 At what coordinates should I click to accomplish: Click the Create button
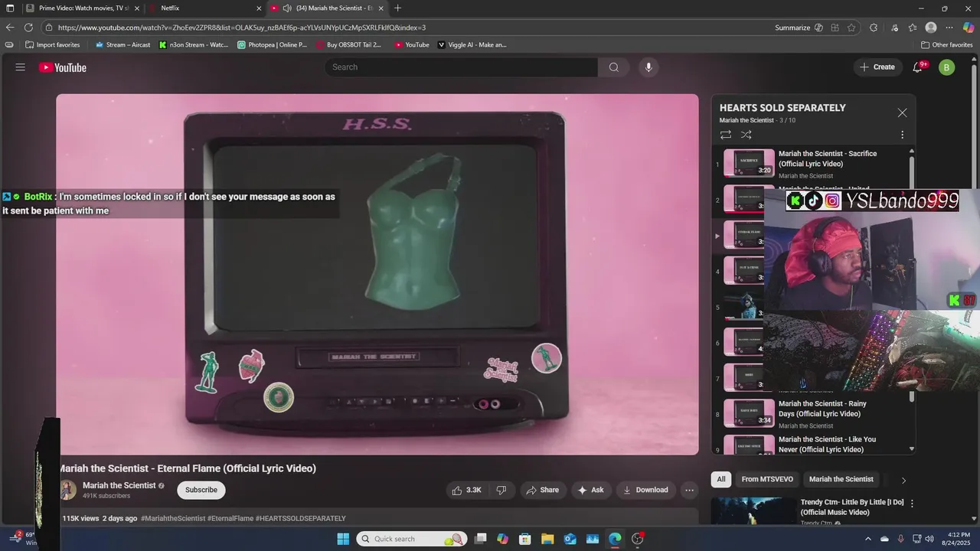(877, 67)
